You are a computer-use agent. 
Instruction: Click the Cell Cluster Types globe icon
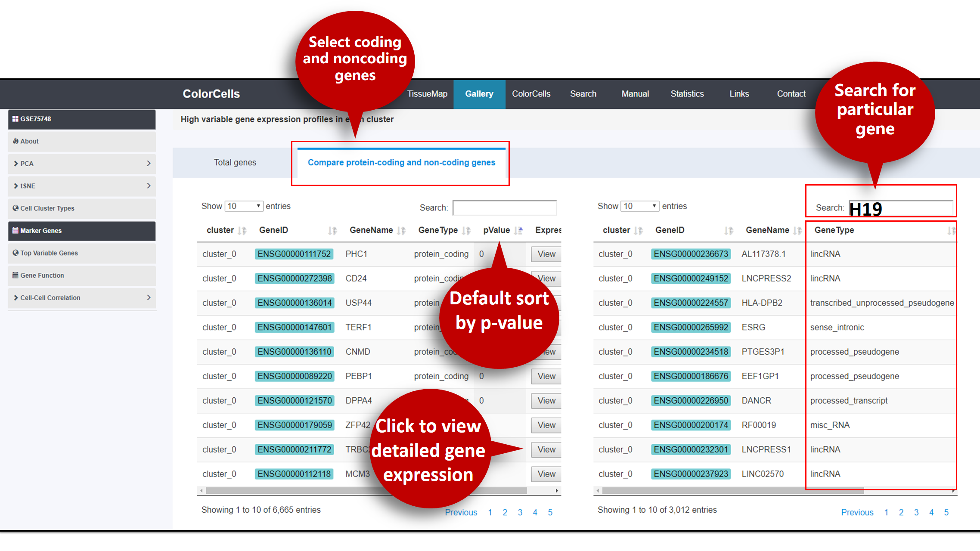[16, 208]
